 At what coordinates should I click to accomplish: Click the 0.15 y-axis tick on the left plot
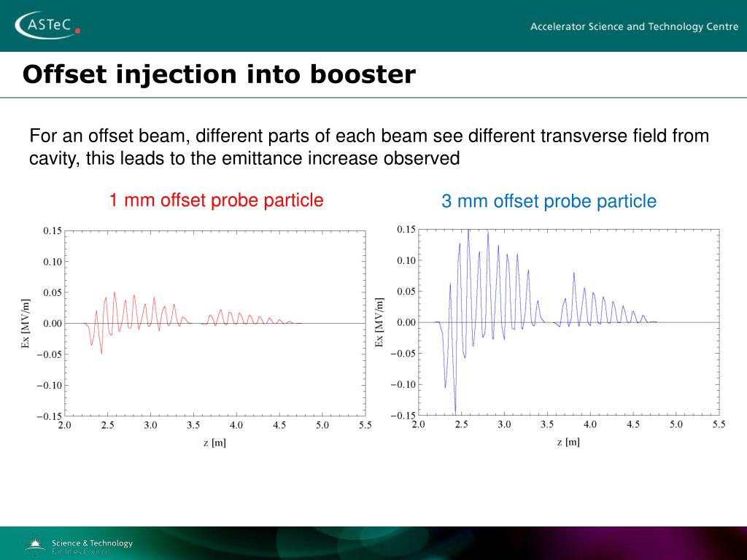tap(53, 231)
